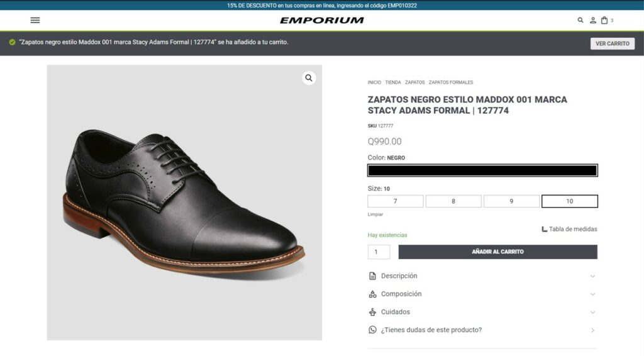Expand the Cuidados section
Image resolution: width=644 pixels, height=356 pixels.
(482, 312)
